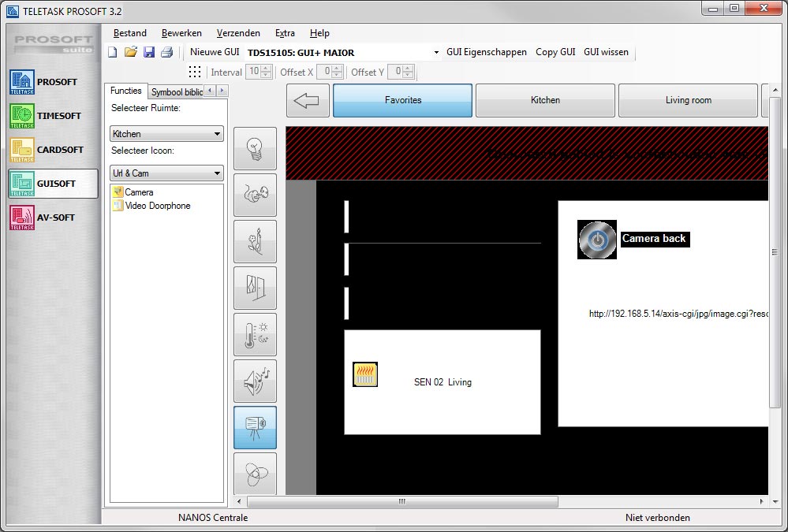Image resolution: width=788 pixels, height=532 pixels.
Task: Click the horizontal scrollbar under the canvas
Action: 402,501
